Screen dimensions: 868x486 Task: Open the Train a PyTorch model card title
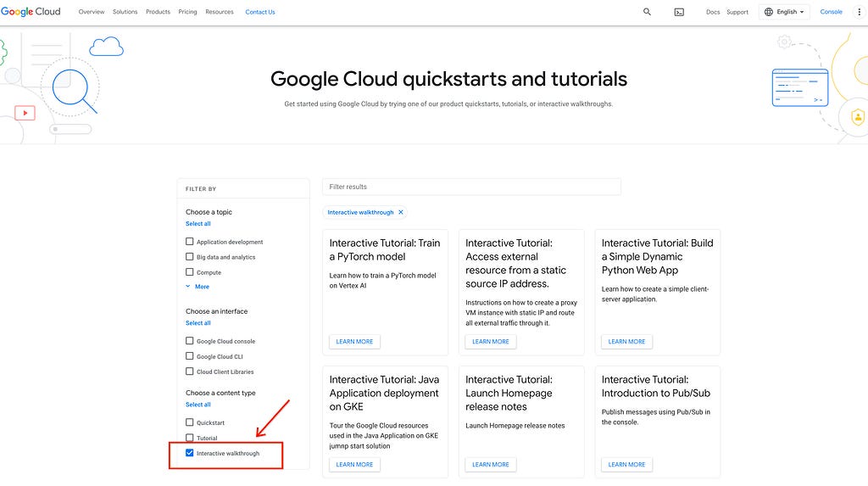click(x=385, y=250)
